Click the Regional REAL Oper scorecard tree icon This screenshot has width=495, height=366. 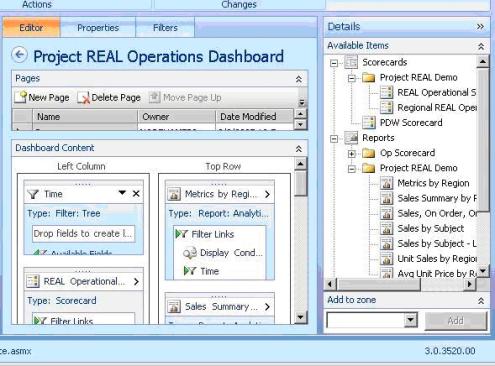386,107
